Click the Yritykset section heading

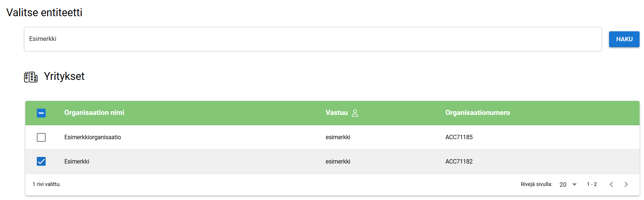click(64, 76)
